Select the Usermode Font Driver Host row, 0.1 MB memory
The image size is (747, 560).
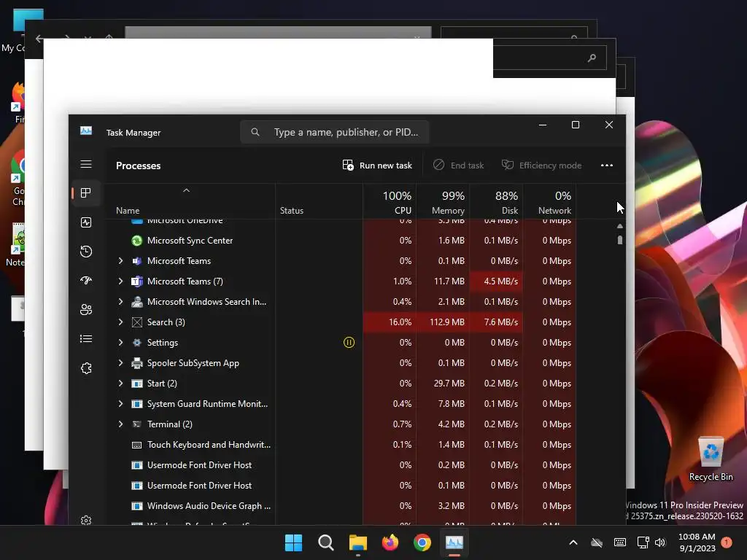coord(340,485)
